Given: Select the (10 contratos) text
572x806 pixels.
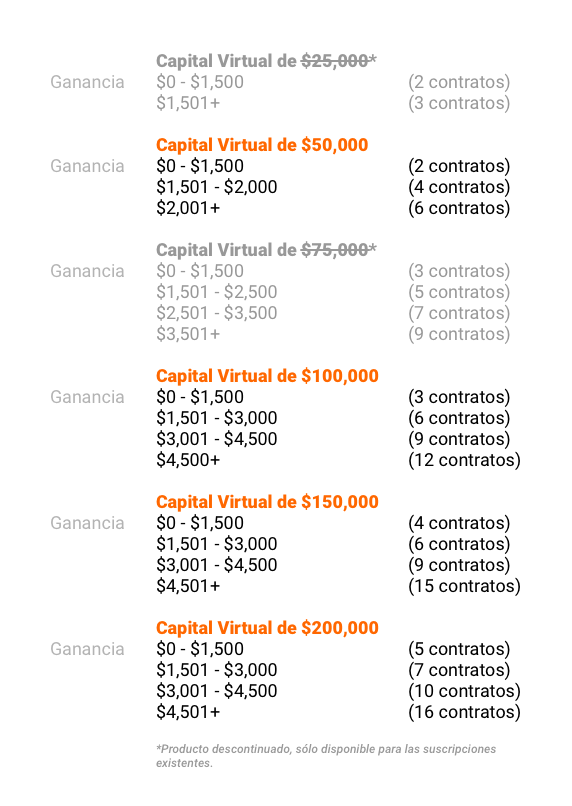Looking at the screenshot, I should tap(464, 690).
